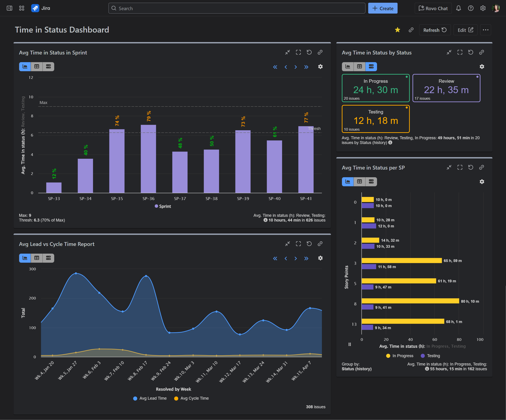Viewport: 506px width, 420px height.
Task: Switch Sprint gadget to table view
Action: (37, 66)
